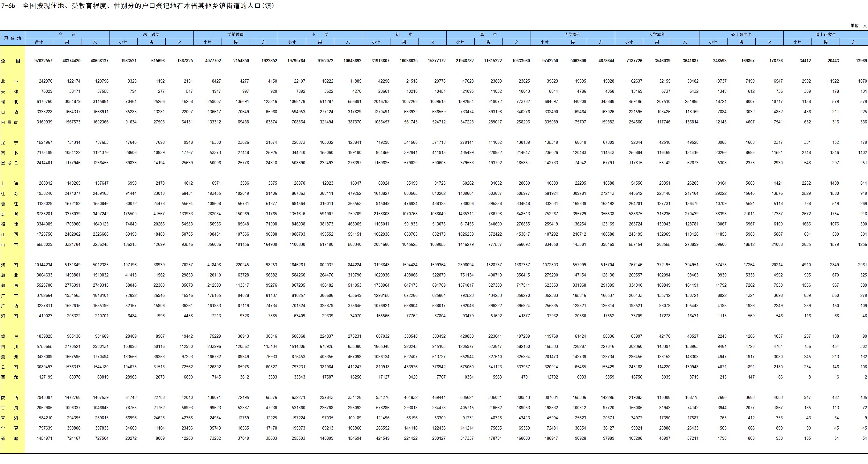Click the 黑龙江 row label
Viewport: 868px width, 464px height.
(x=10, y=163)
